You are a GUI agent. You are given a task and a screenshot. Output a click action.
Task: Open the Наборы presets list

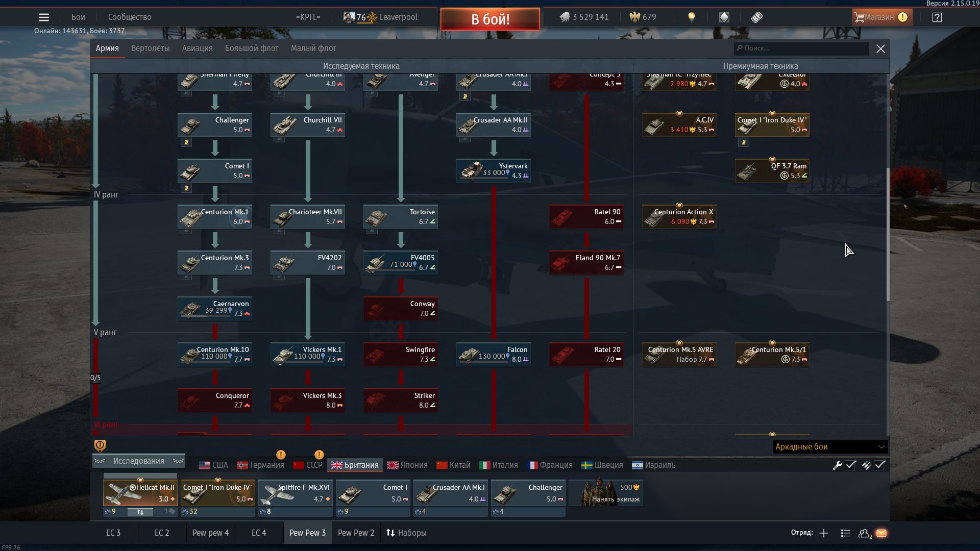(406, 533)
